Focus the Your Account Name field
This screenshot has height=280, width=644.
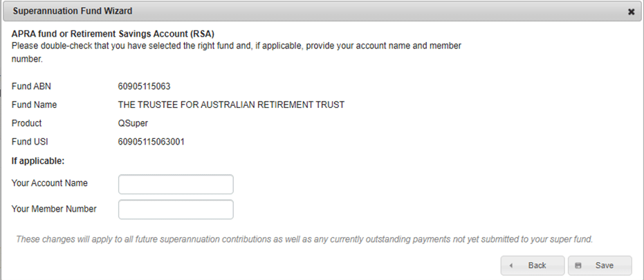176,185
